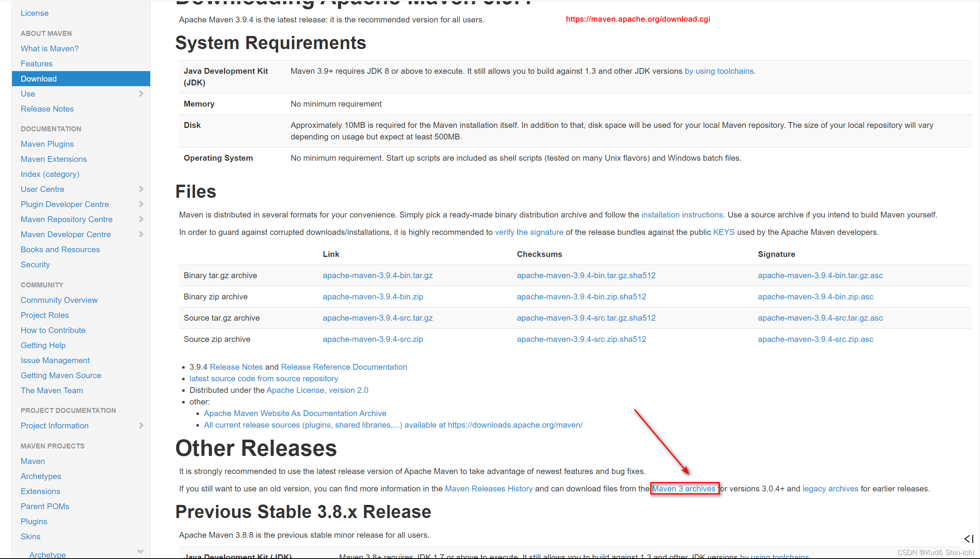Open How to Contribute
Viewport: 980px width, 559px height.
point(53,330)
